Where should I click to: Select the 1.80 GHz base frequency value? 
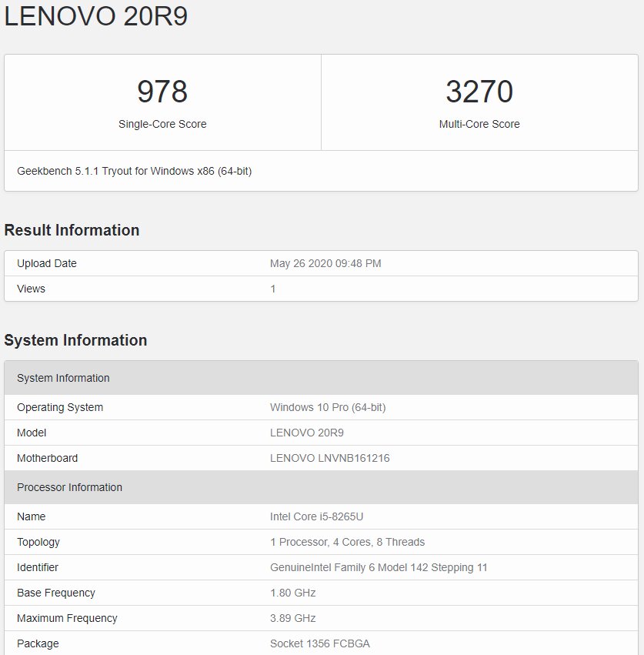(x=293, y=593)
